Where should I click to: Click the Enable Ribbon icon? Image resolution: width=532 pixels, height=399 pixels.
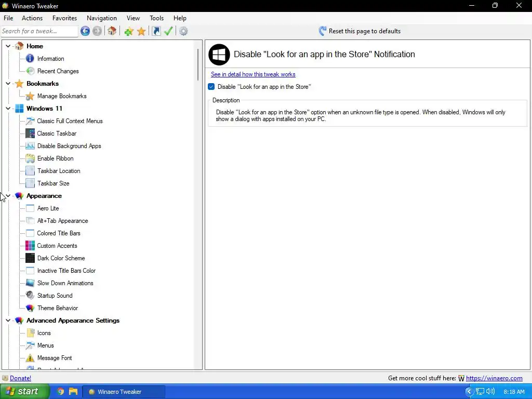[30, 158]
